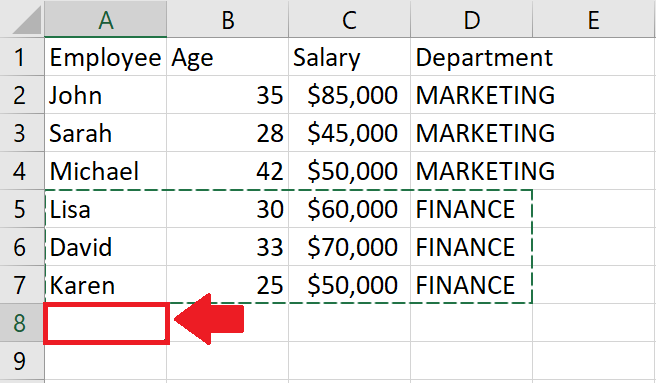Select column E header
The height and width of the screenshot is (383, 656).
pyautogui.click(x=594, y=19)
